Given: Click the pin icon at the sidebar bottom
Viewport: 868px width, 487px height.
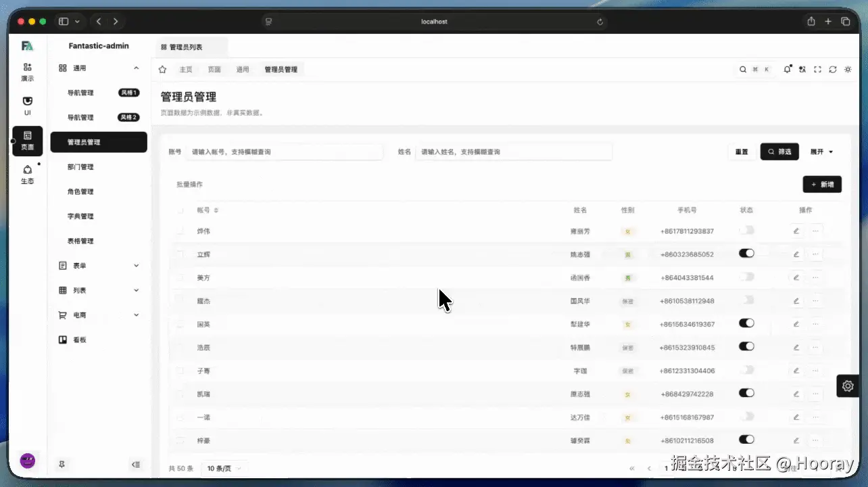Looking at the screenshot, I should (62, 464).
